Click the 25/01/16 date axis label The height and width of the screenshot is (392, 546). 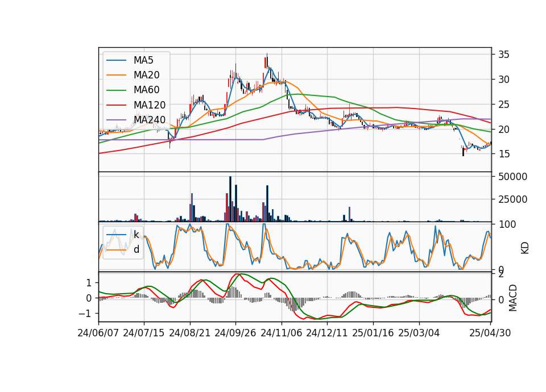pos(373,333)
